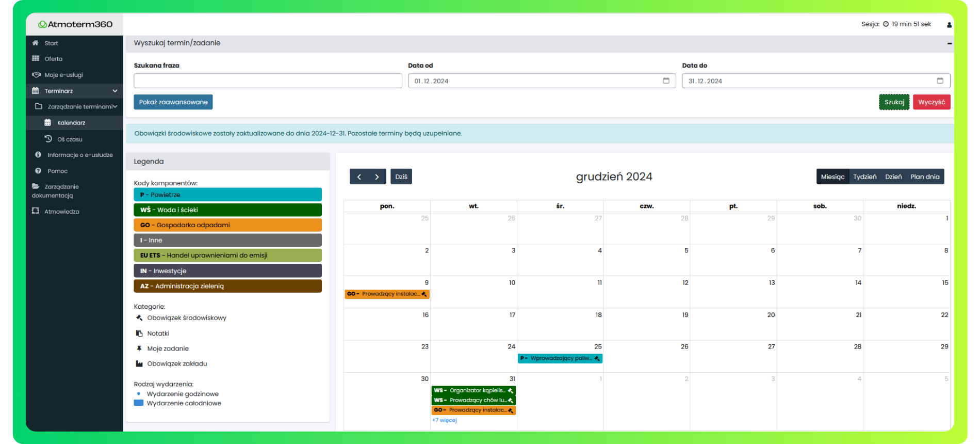This screenshot has width=980, height=444.
Task: Click the P - Powietrze color bar
Action: tap(227, 195)
